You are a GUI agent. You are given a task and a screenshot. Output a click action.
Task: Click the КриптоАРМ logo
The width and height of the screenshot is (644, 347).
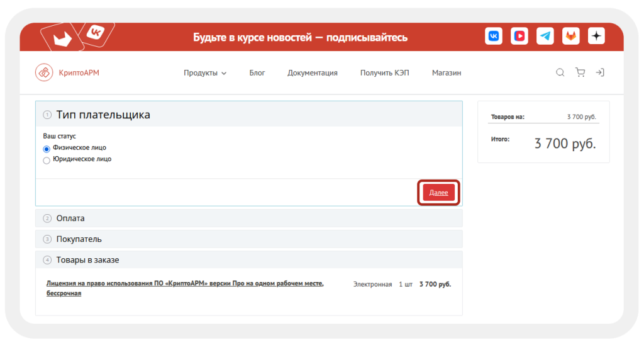tap(67, 72)
